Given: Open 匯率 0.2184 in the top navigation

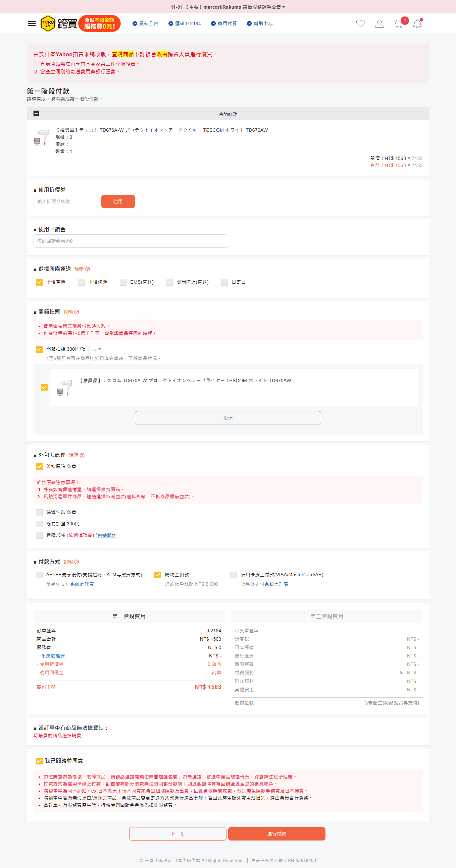Looking at the screenshot, I should pos(185,23).
